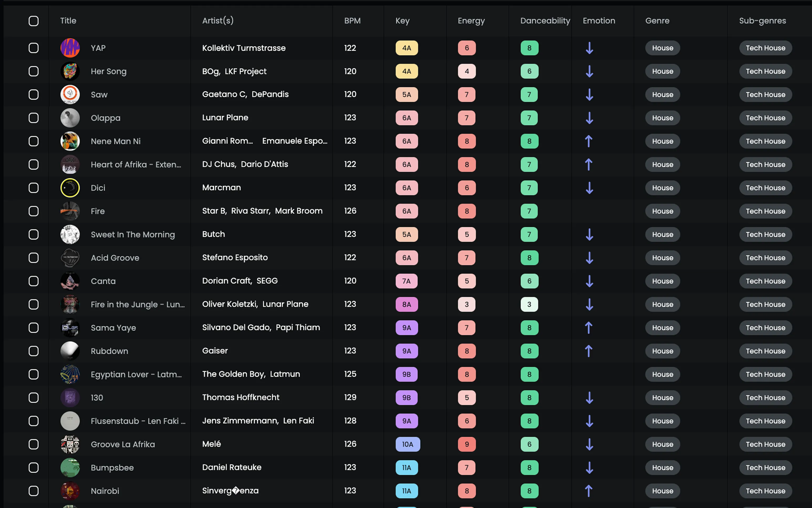Click the Bumpsbee green cover artwork
This screenshot has width=812, height=508.
[70, 468]
